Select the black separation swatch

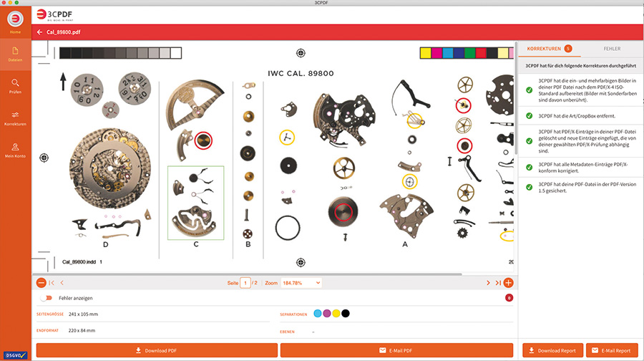[346, 313]
